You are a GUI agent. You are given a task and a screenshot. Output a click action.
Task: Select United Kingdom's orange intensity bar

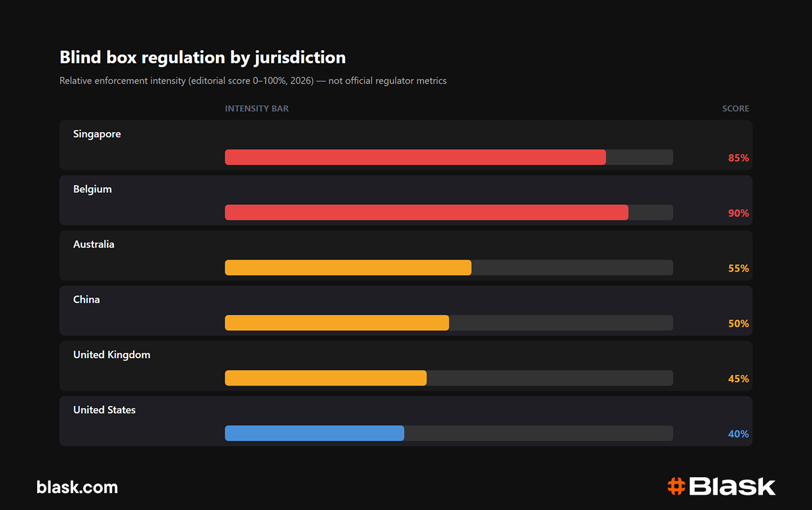pos(326,378)
